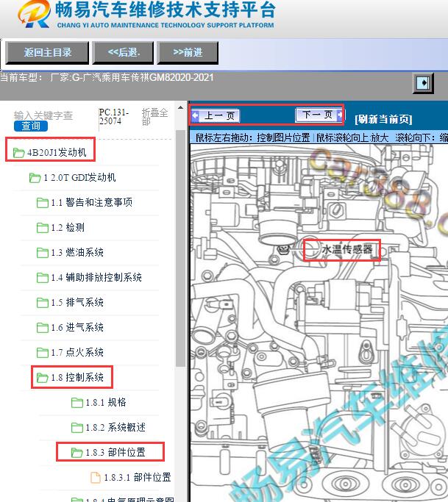448x502 pixels.
Task: Collapse the 4B20J1发动机 folder icon
Action: coord(18,153)
